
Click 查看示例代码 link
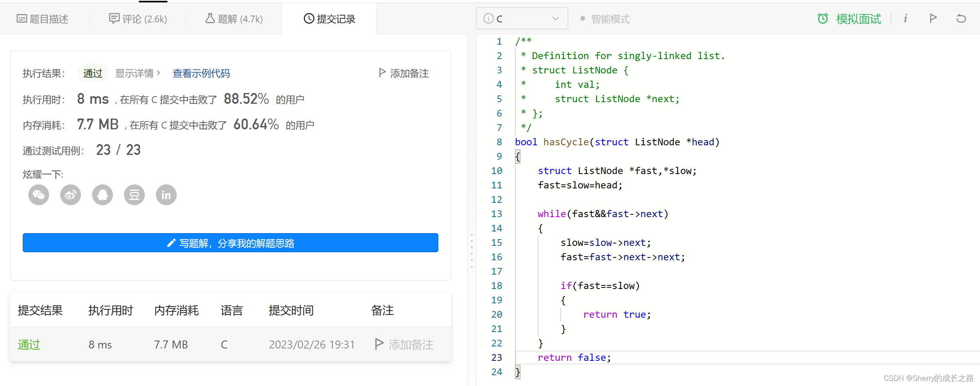coord(201,73)
